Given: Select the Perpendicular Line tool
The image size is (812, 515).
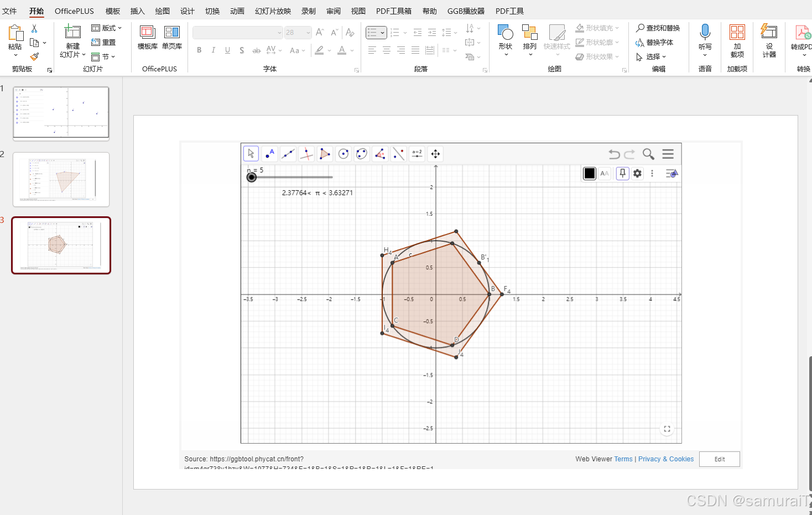Looking at the screenshot, I should (306, 154).
